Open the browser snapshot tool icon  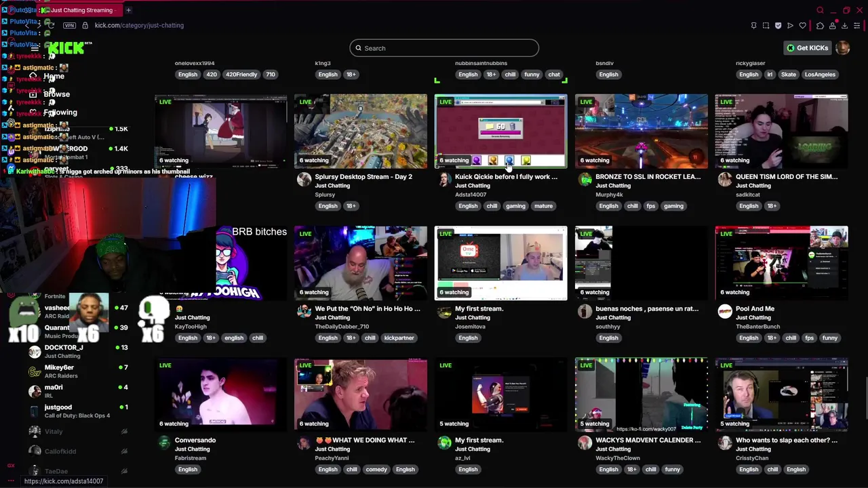pyautogui.click(x=766, y=26)
